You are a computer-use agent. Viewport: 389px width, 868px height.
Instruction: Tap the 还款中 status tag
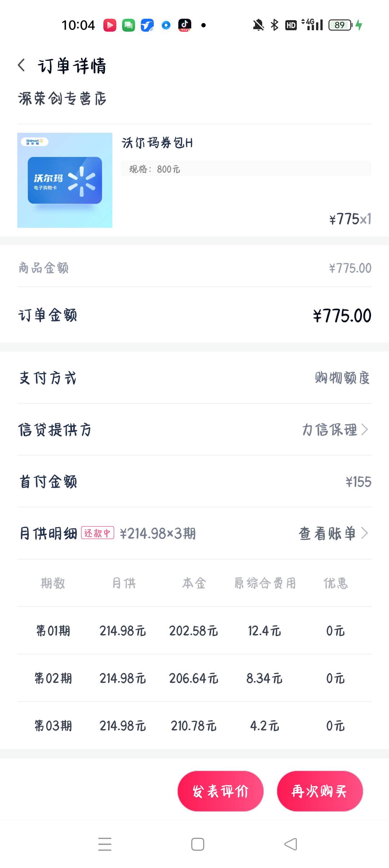(98, 533)
